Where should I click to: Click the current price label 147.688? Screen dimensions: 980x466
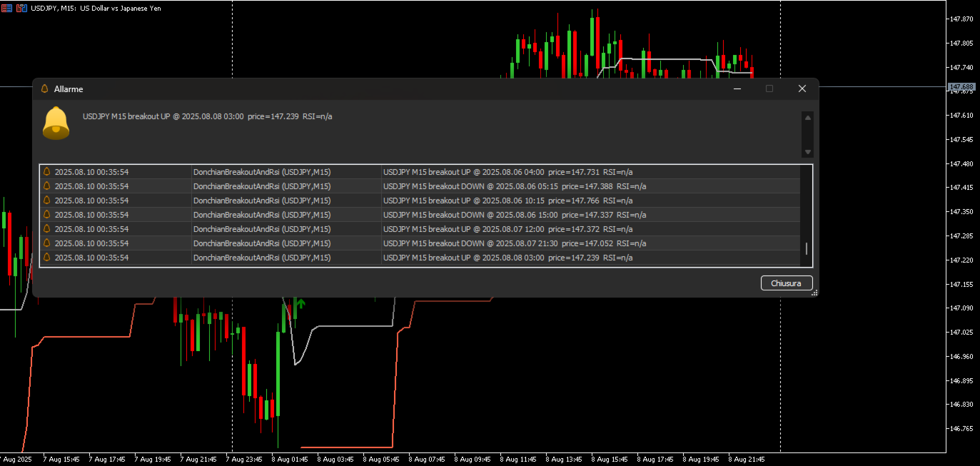[961, 87]
